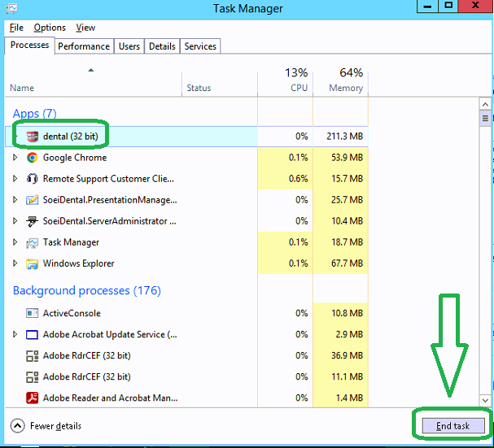Close the Task Manager window
This screenshot has height=448, width=494.
pos(475,7)
